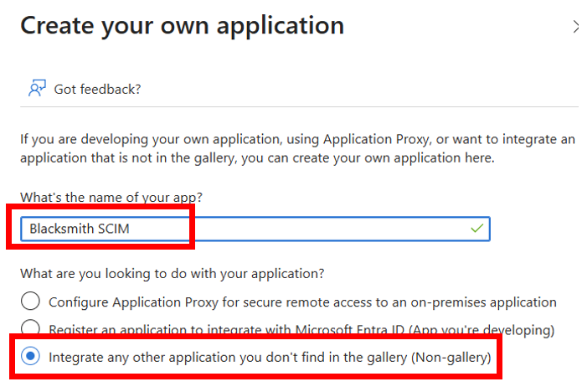Close the Create your own application pane
The height and width of the screenshot is (392, 582).
pos(575,27)
